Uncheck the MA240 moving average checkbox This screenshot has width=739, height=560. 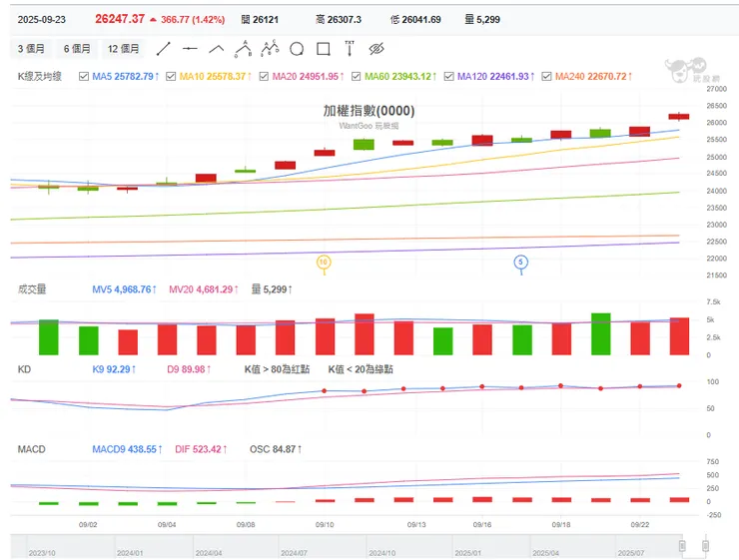tap(546, 76)
